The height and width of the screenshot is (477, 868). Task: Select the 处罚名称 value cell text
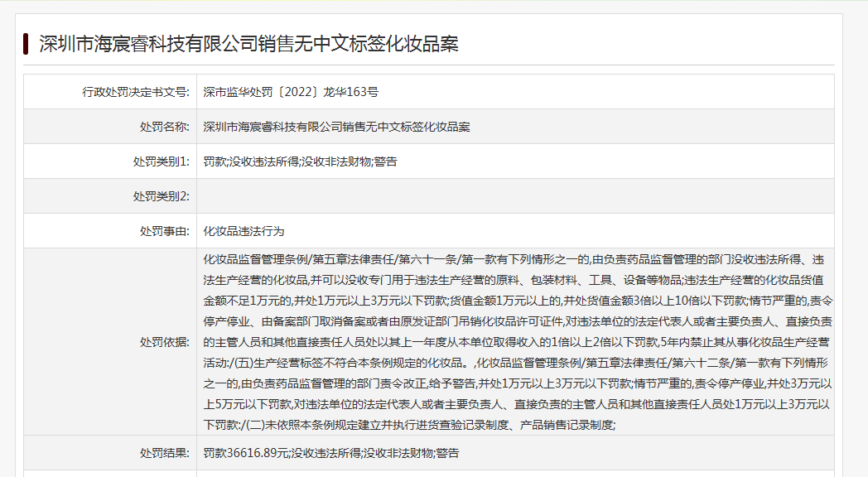tap(336, 127)
